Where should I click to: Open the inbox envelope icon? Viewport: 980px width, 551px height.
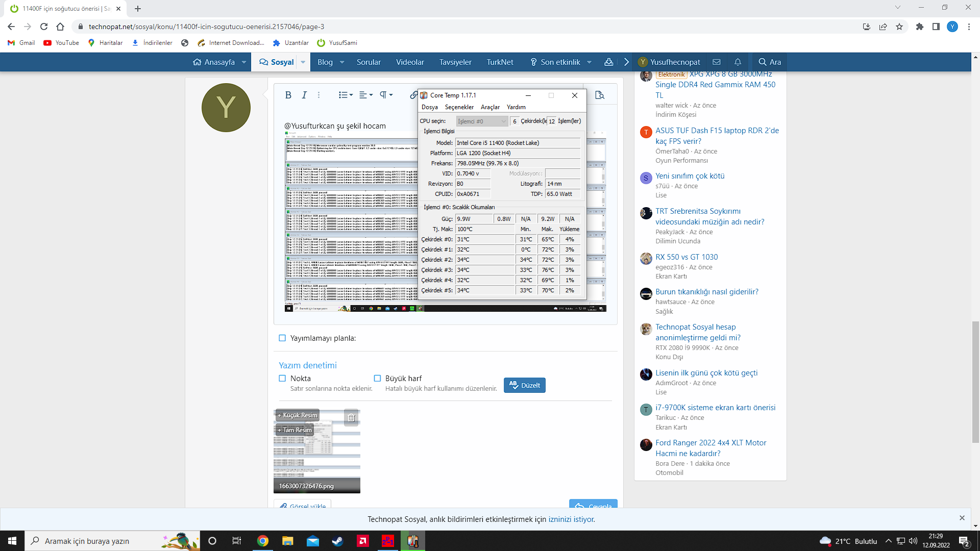pos(717,62)
